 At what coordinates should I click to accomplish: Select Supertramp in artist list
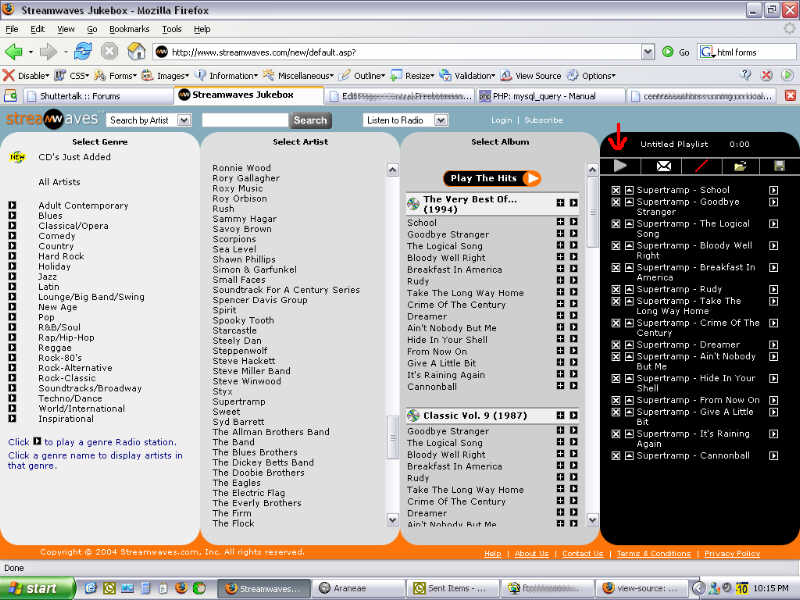pyautogui.click(x=239, y=402)
